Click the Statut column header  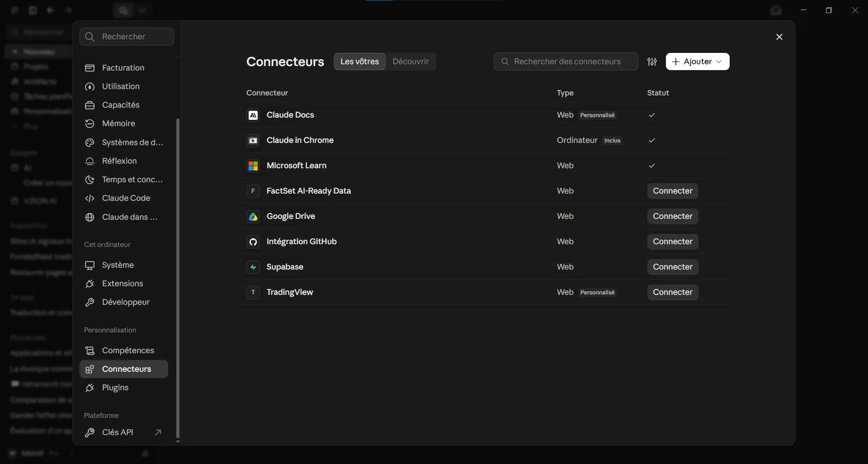click(658, 93)
